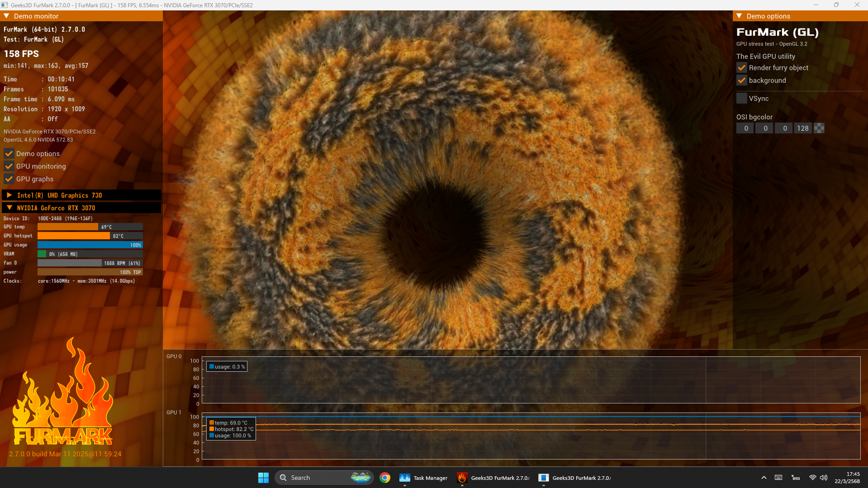Collapse the Demo options panel triangle
868x488 pixels.
pyautogui.click(x=739, y=16)
